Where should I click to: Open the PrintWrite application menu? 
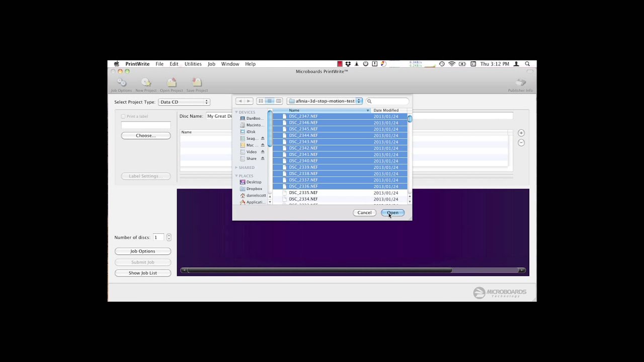tap(137, 64)
